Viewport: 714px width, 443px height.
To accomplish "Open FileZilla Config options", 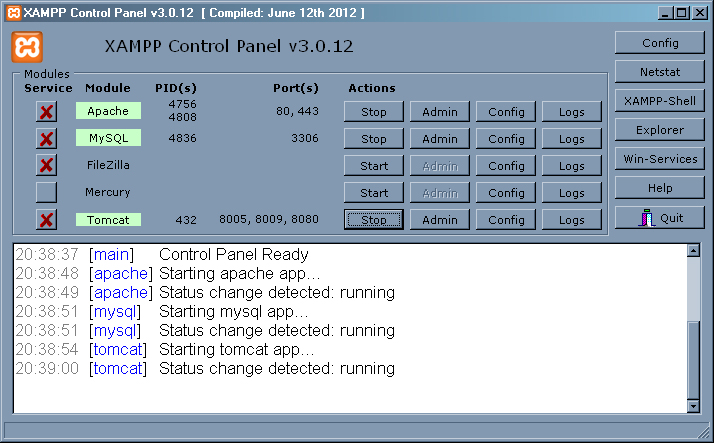I will (x=506, y=166).
